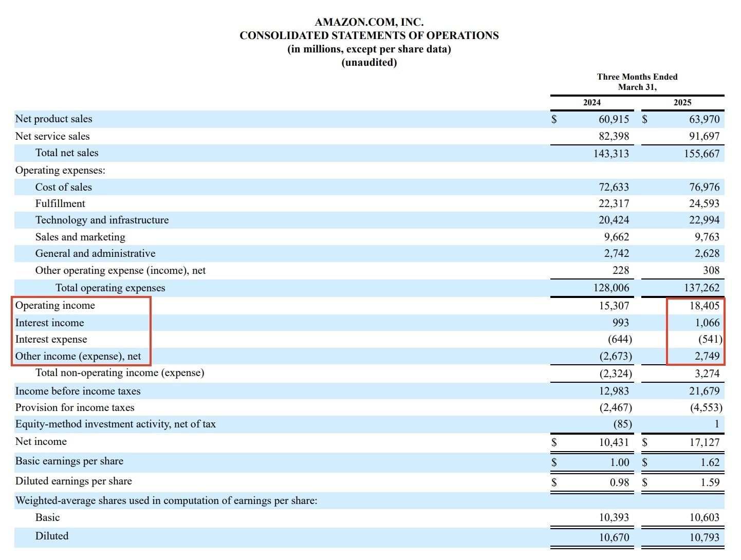This screenshot has width=741, height=560.
Task: Click the 9,662 value
Action: coord(616,237)
